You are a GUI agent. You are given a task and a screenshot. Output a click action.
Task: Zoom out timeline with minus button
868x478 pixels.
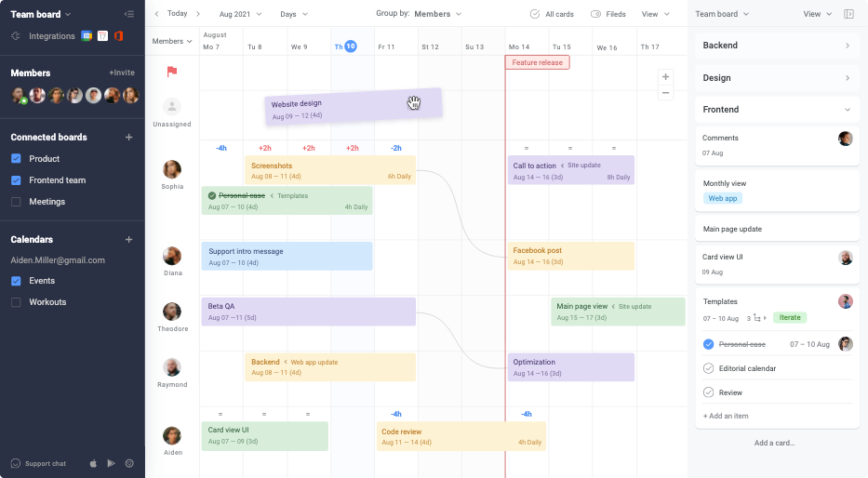pyautogui.click(x=665, y=93)
